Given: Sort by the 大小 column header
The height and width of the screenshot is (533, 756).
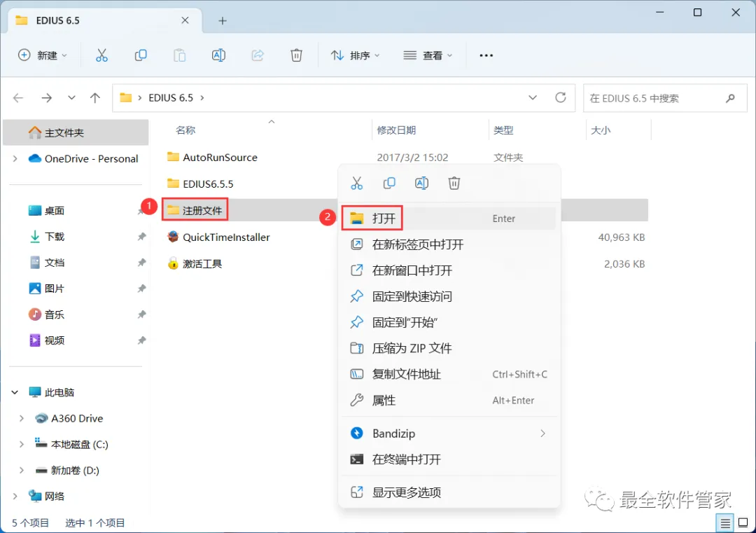Looking at the screenshot, I should coord(601,130).
